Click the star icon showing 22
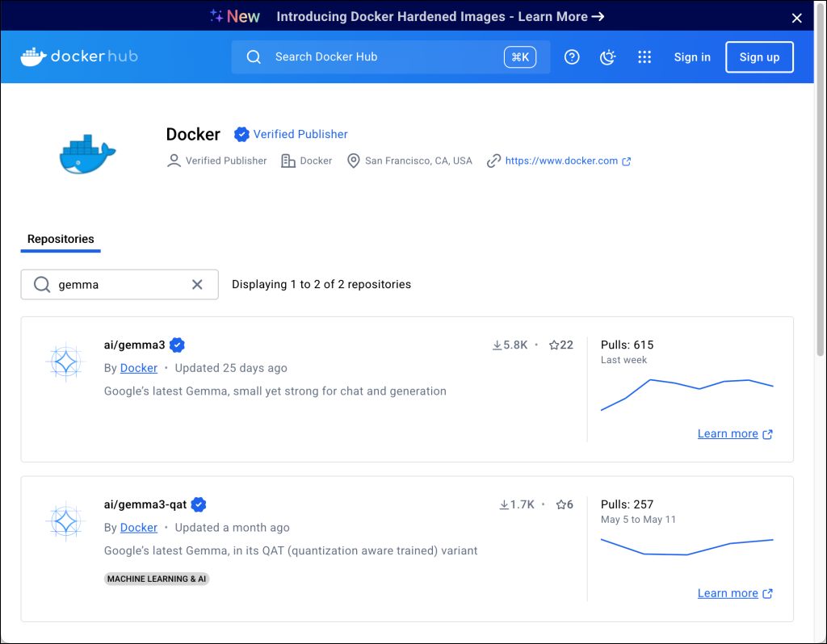Image resolution: width=827 pixels, height=644 pixels. point(554,345)
